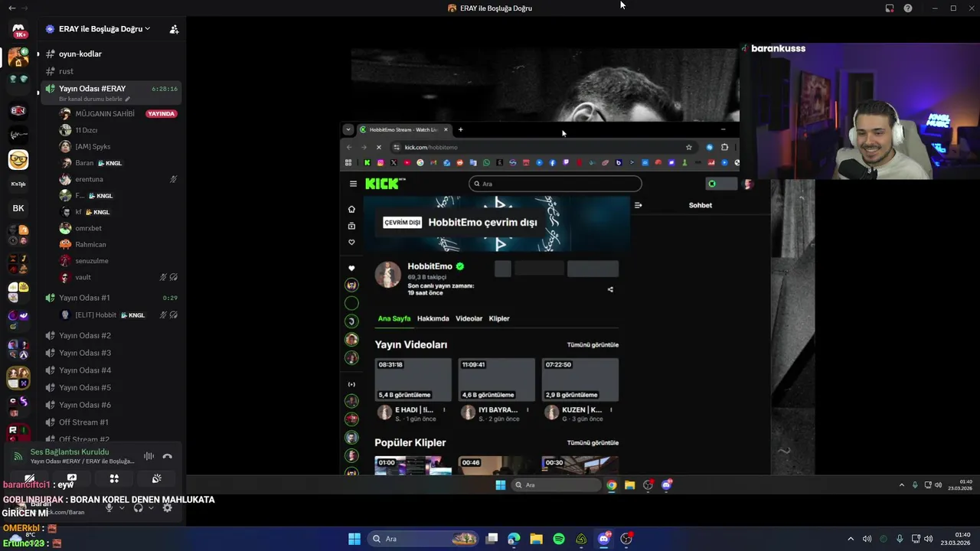
Task: Click the yellow emoji face server icon
Action: click(x=18, y=160)
